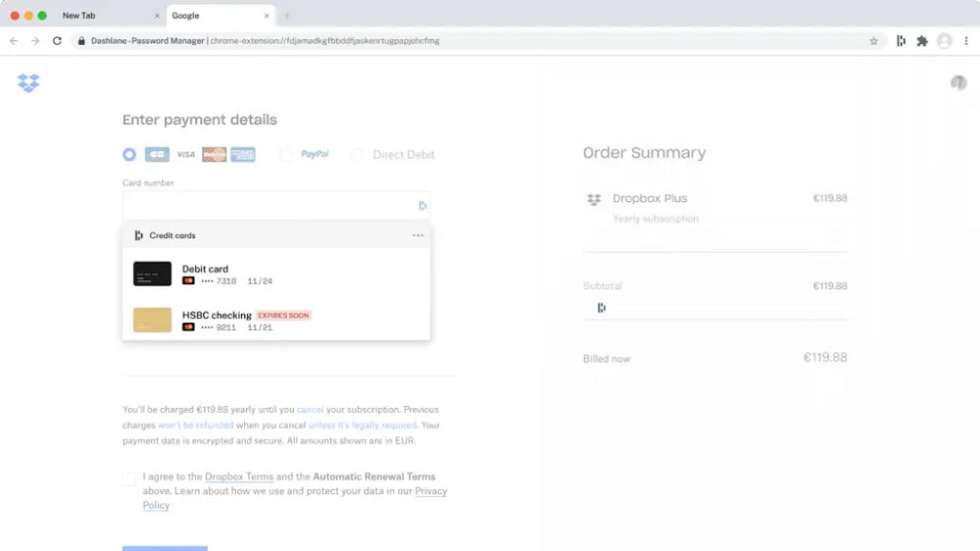Click the EXPIRES SOON badge
This screenshot has height=551, width=980.
tap(283, 316)
